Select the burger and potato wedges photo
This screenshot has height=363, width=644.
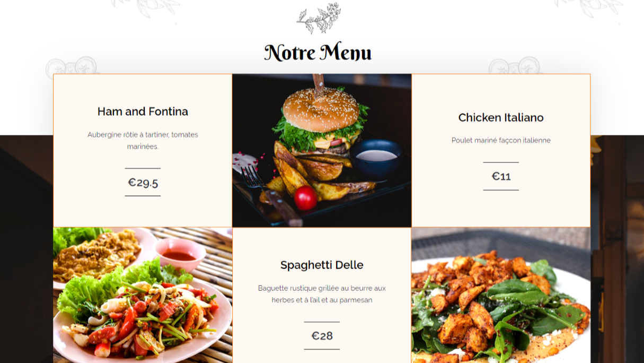point(322,151)
